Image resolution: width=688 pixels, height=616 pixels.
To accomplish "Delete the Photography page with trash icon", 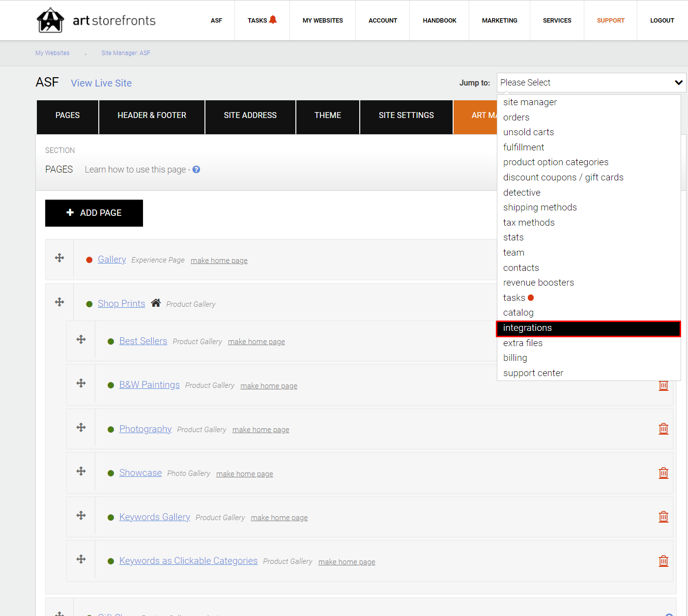I will (663, 429).
